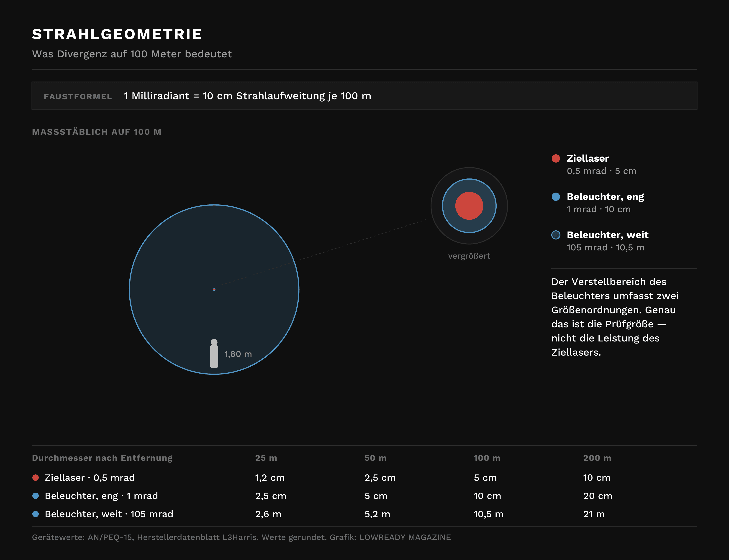Image resolution: width=729 pixels, height=560 pixels.
Task: Click the '50 m' column header
Action: click(x=375, y=458)
